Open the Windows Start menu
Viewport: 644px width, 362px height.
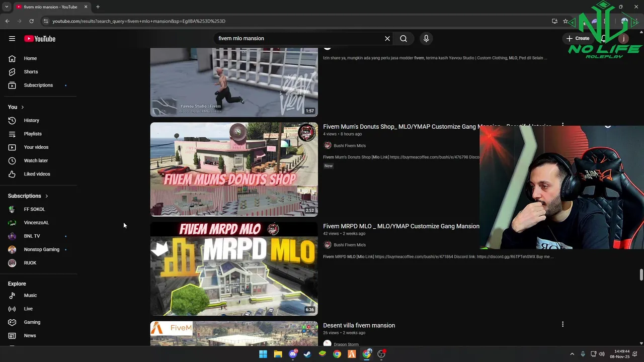click(263, 354)
